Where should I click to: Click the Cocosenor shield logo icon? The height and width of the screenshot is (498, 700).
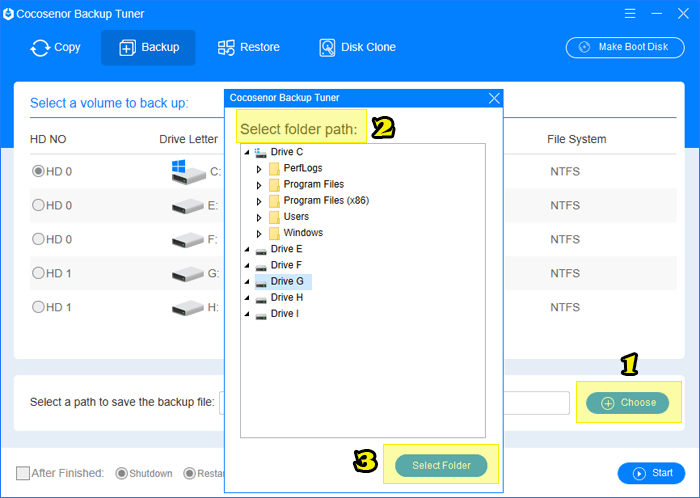(x=8, y=14)
